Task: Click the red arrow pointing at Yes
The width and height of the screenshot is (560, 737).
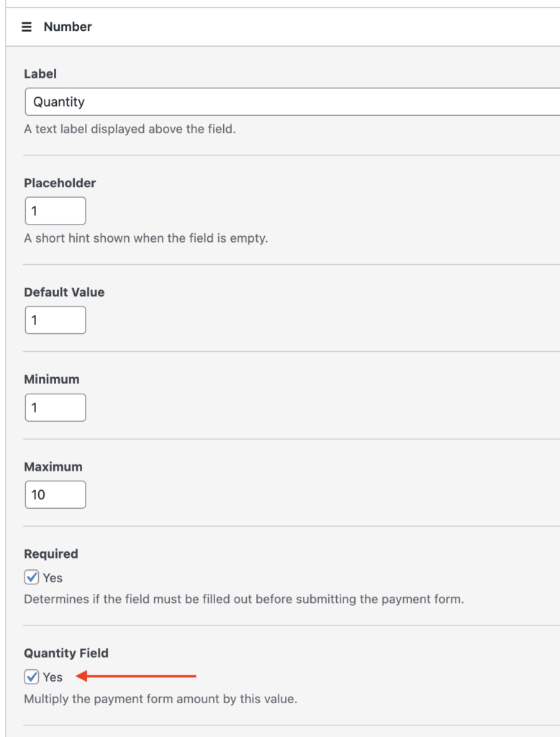Action: click(x=137, y=677)
